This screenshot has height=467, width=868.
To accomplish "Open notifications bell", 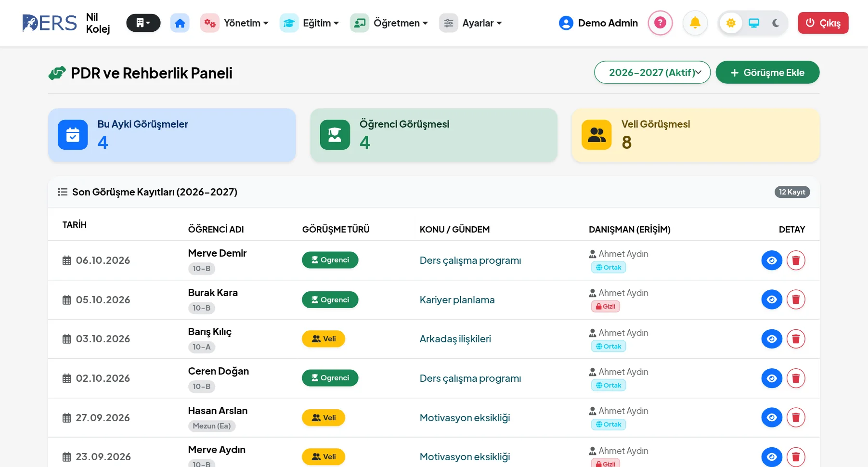I will (695, 23).
